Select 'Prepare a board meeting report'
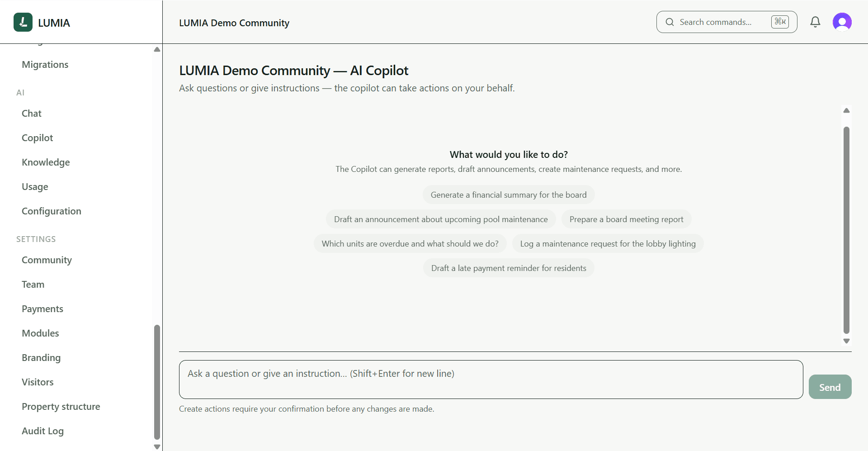Viewport: 868px width, 451px height. click(627, 219)
